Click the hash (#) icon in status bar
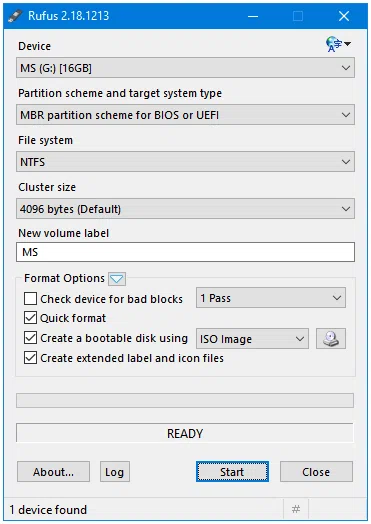Image resolution: width=371 pixels, height=524 pixels. point(296,509)
